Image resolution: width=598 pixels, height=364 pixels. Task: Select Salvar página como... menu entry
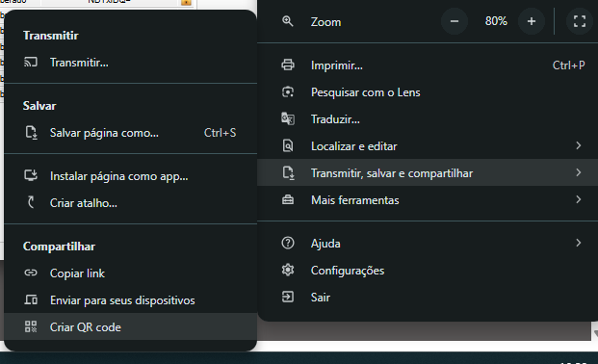130,133
